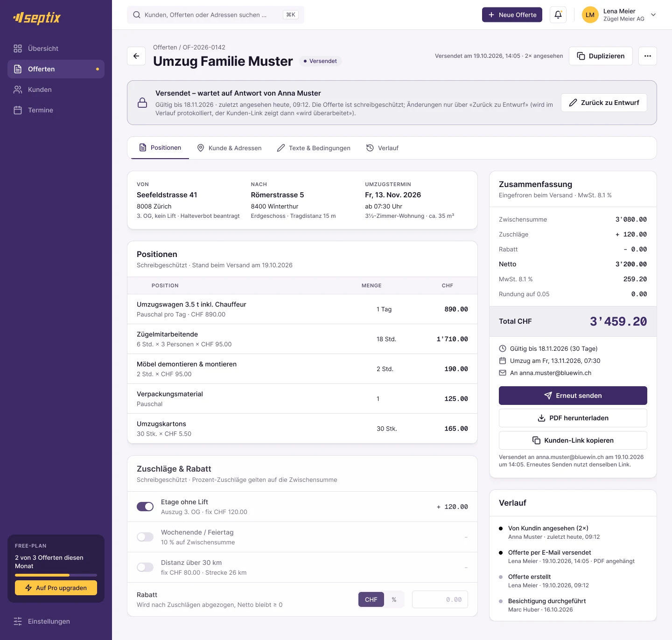Click the septix logo
The height and width of the screenshot is (640, 672).
click(x=37, y=18)
